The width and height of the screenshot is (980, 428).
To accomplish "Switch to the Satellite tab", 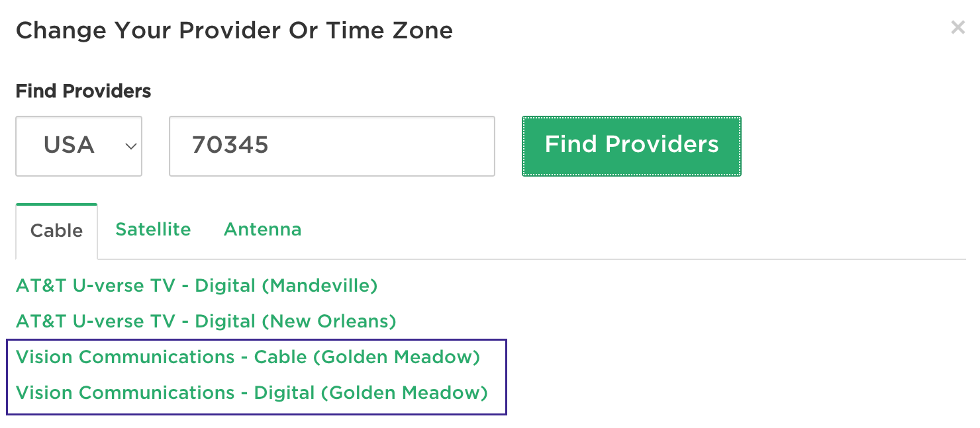I will click(153, 229).
